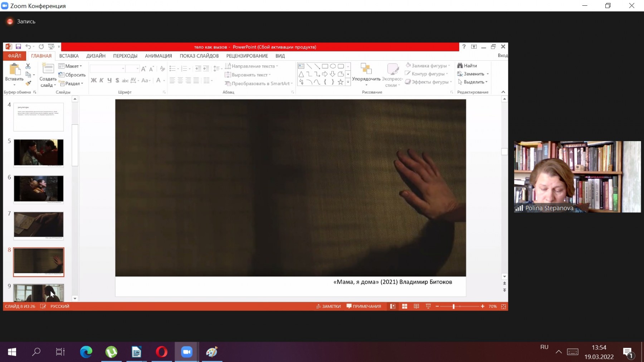Switch to ПОКАЗ СЛАЙДОВ tab

click(x=199, y=56)
